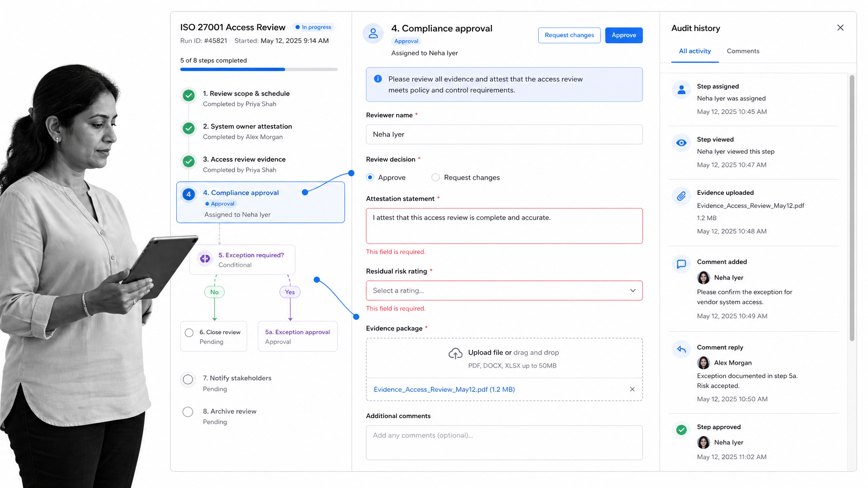Open the Residual risk rating dropdown
Viewport: 868px width, 488px height.
point(504,291)
